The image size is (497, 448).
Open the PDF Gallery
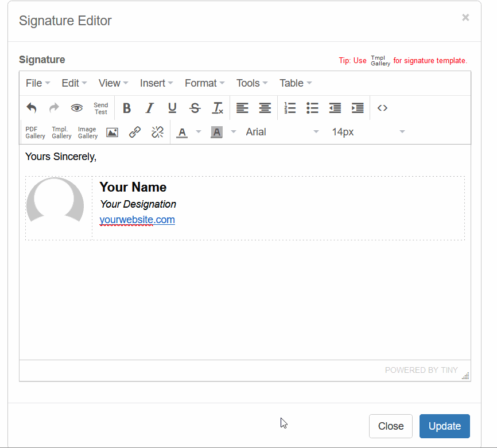[x=35, y=133]
